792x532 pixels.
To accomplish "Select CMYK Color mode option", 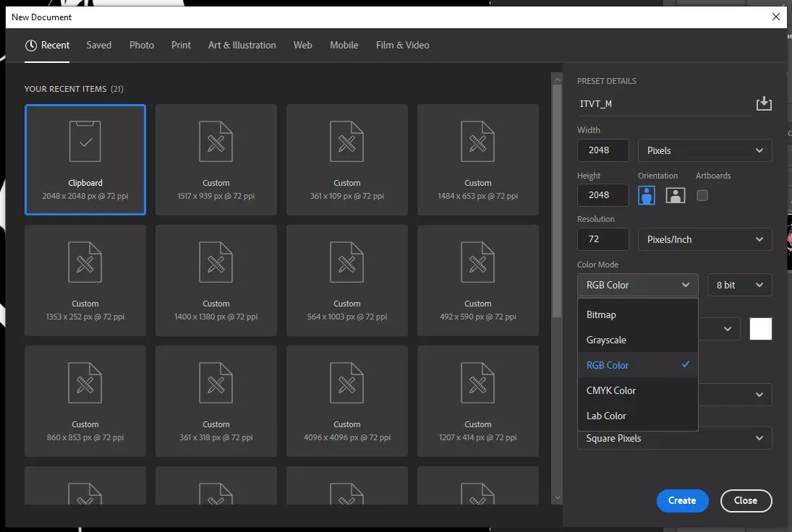I will (611, 390).
